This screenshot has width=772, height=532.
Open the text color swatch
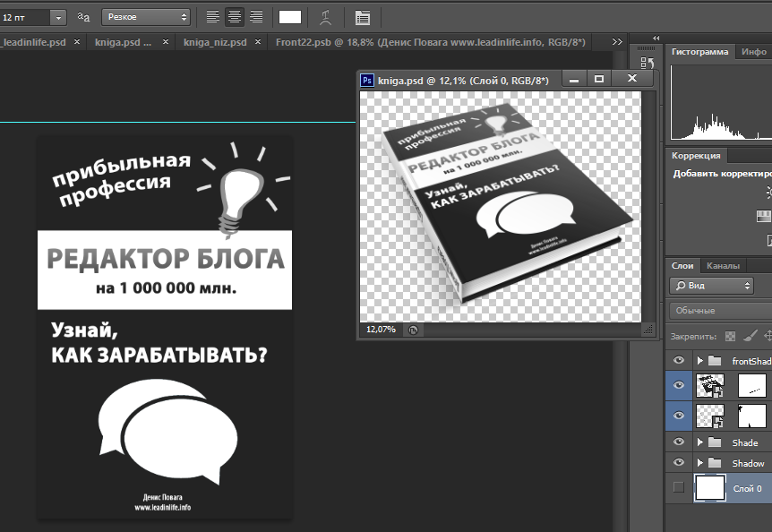coord(290,17)
